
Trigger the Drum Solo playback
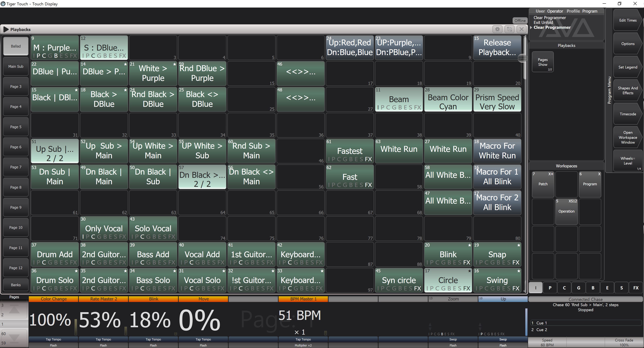point(54,280)
